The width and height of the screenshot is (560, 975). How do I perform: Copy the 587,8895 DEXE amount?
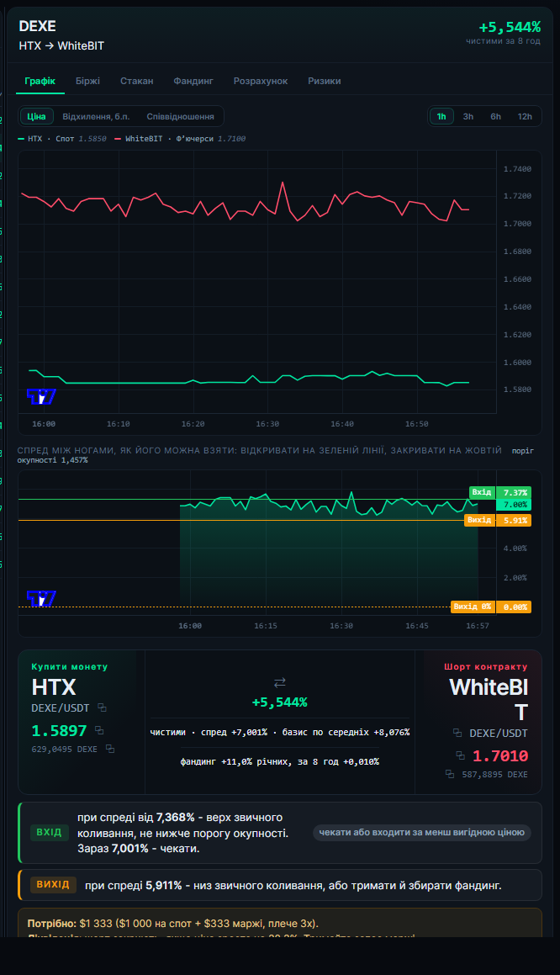tap(450, 774)
